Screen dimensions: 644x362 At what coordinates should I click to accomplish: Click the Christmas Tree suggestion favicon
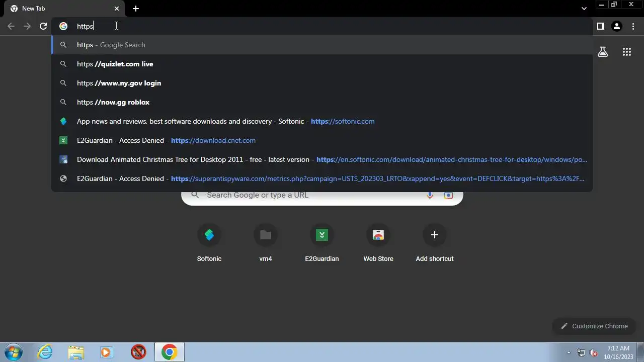(x=63, y=159)
